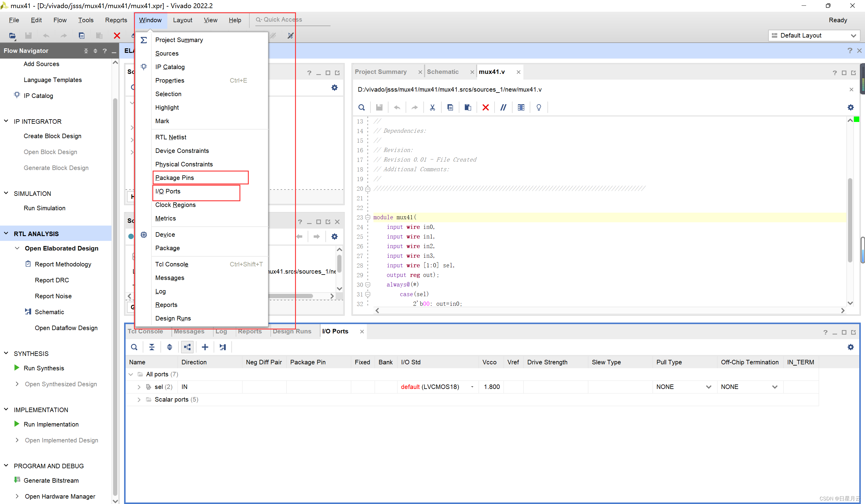Screen dimensions: 865x504
Task: Click Create I/O Port plus icon
Action: [205, 347]
